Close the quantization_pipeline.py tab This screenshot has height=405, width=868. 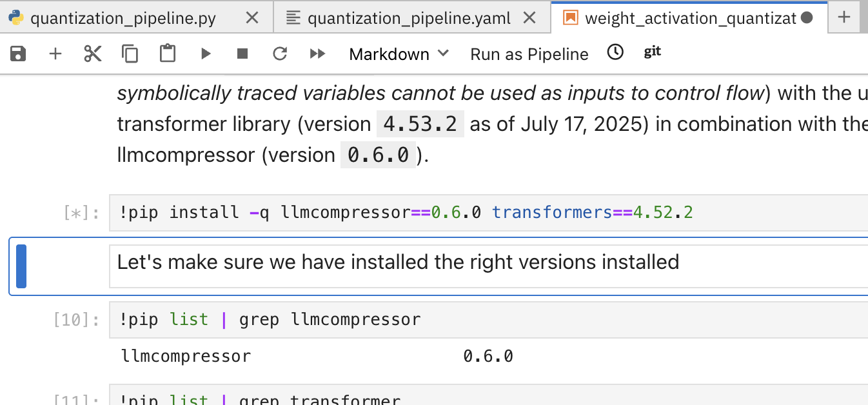252,18
